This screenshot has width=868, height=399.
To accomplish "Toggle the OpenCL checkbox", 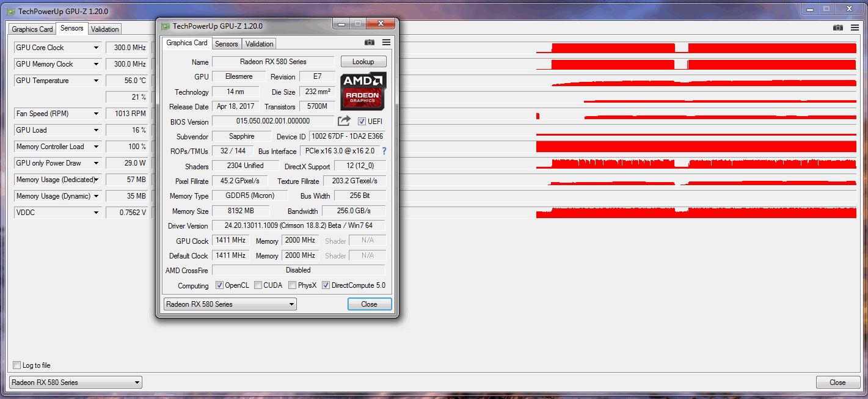I will tap(220, 285).
